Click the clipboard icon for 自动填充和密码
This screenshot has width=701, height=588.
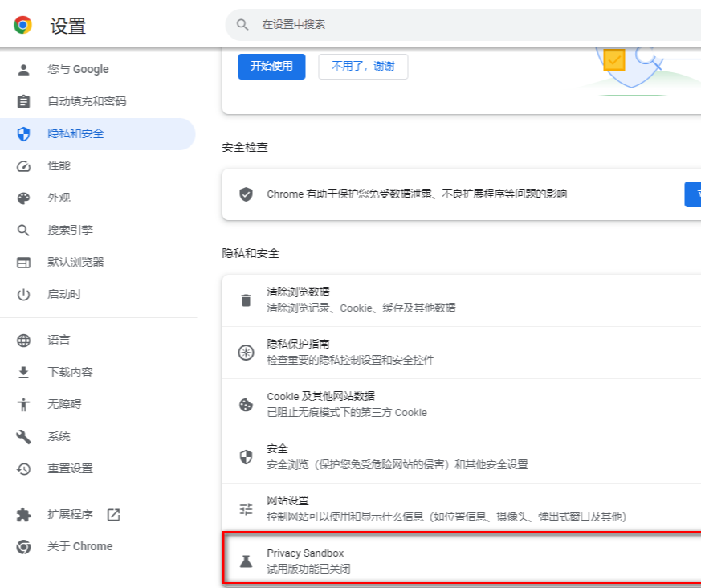click(x=24, y=101)
